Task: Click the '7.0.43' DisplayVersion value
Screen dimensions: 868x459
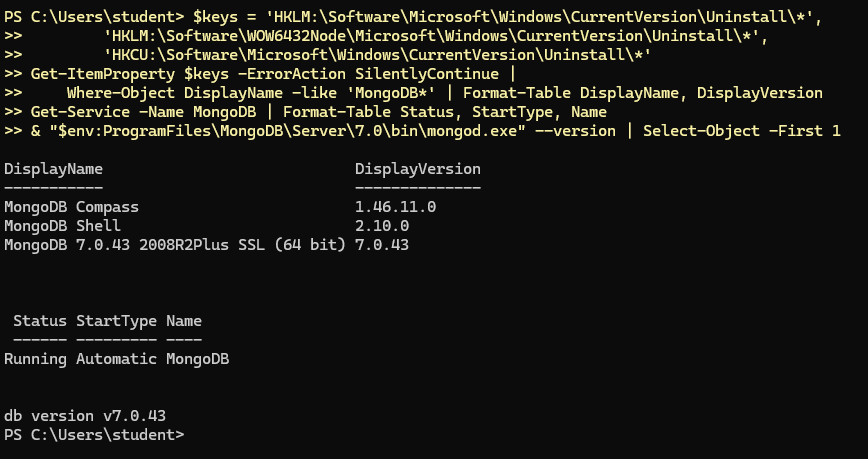Action: pyautogui.click(x=382, y=245)
